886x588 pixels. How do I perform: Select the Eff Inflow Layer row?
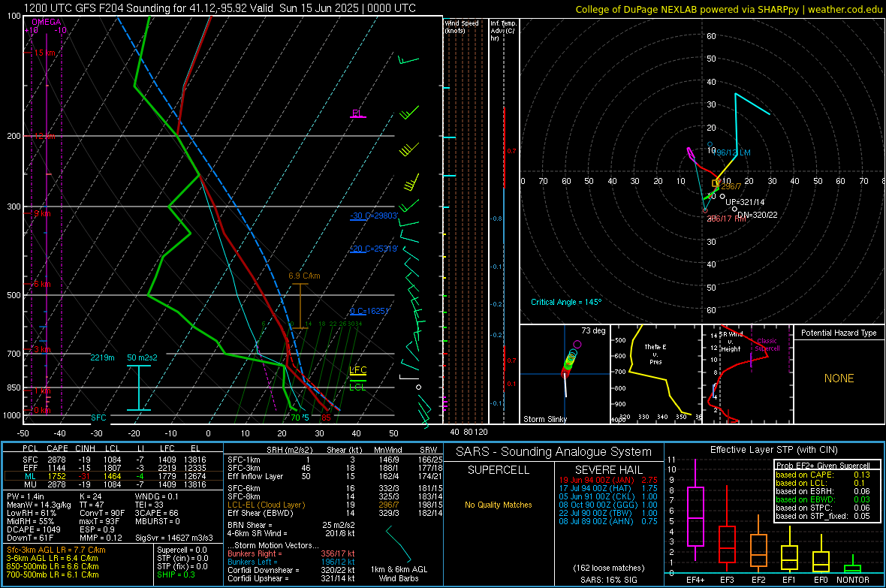coord(335,476)
